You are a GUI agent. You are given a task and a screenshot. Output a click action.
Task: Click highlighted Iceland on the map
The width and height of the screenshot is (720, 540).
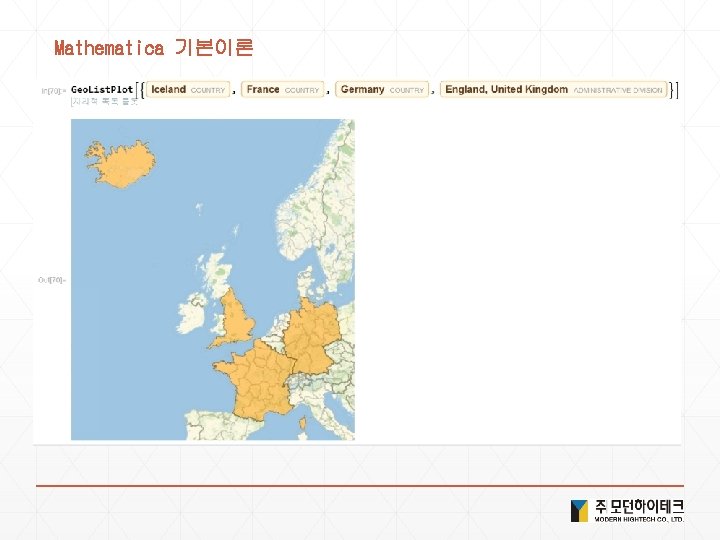122,164
